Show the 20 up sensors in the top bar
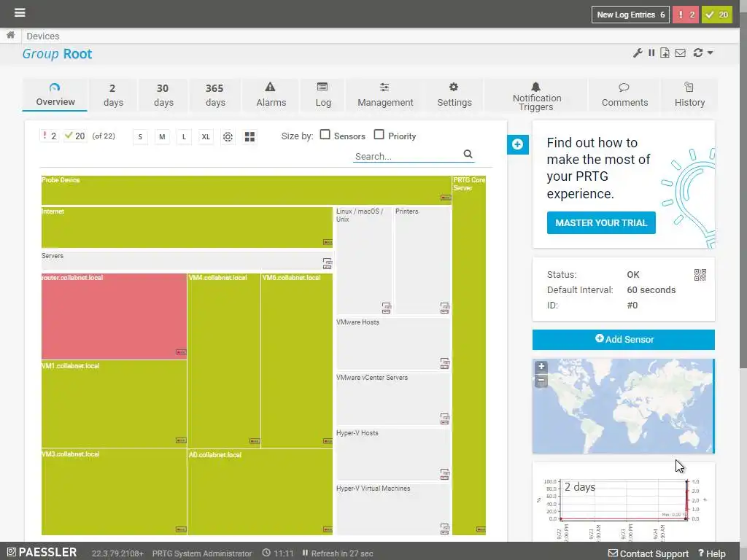 (x=717, y=15)
